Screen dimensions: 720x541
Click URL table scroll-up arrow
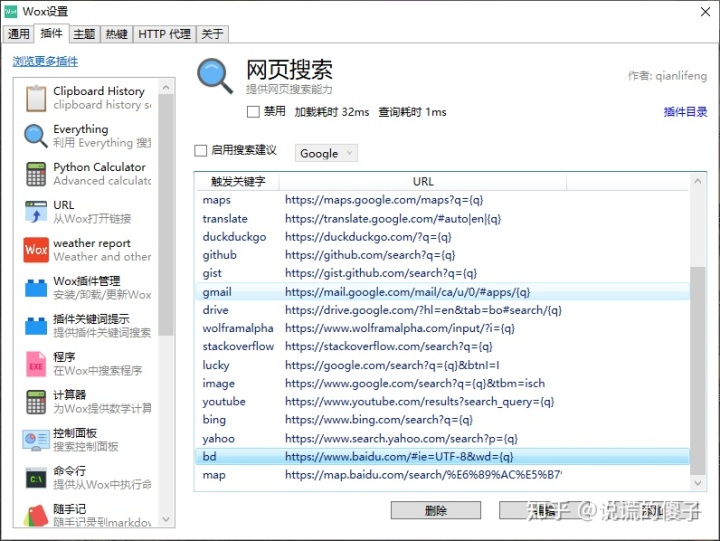698,181
